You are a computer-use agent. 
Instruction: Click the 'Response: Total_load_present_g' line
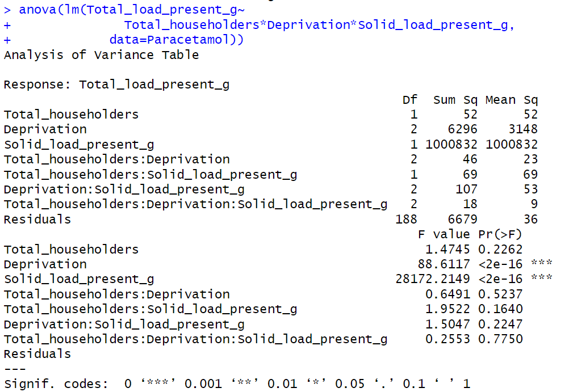click(116, 85)
